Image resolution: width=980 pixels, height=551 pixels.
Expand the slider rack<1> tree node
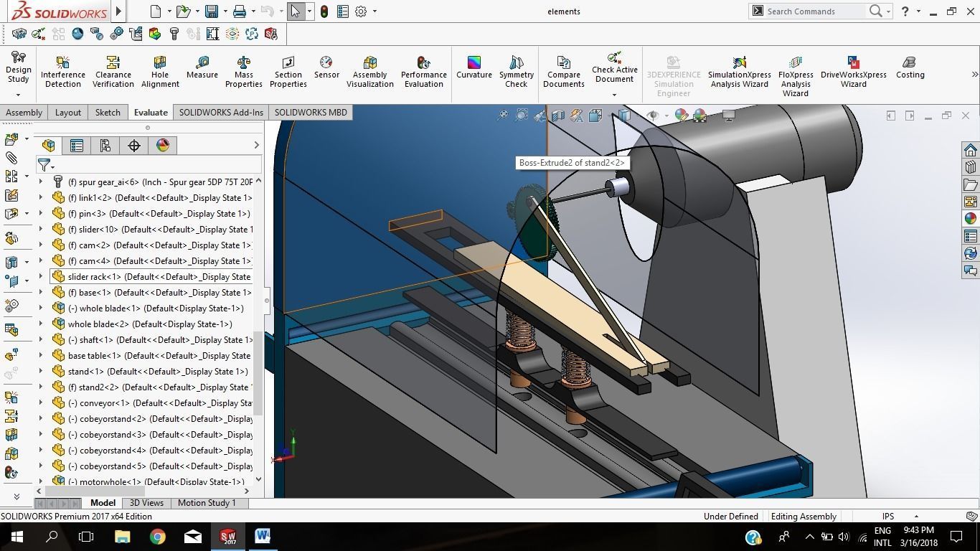[x=41, y=276]
